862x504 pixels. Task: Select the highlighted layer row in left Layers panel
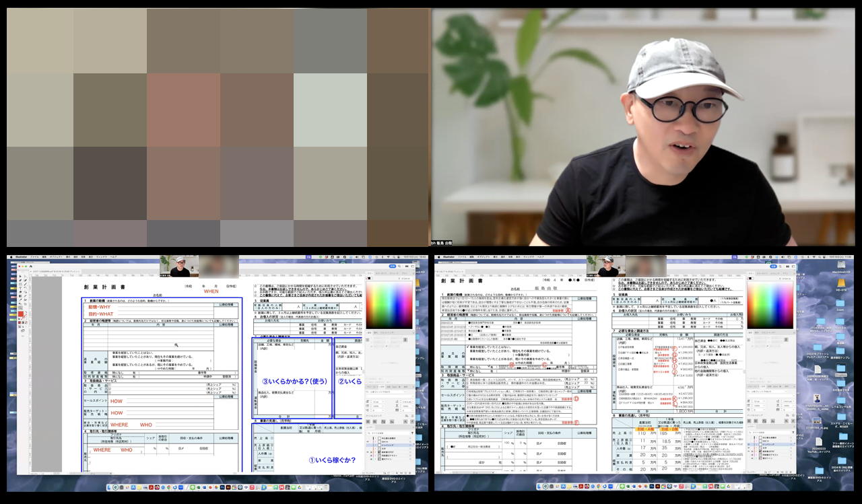pos(389,445)
